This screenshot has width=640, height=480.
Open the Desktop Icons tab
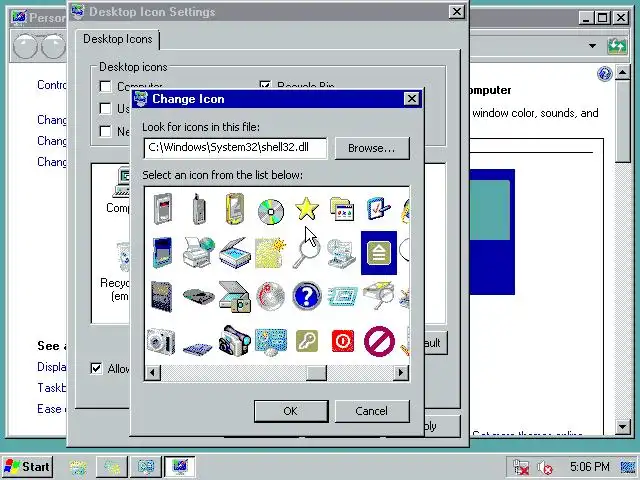(x=118, y=39)
